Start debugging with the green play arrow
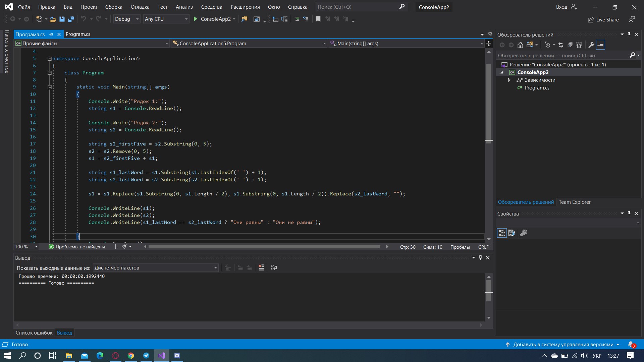The height and width of the screenshot is (362, 644). click(x=195, y=19)
